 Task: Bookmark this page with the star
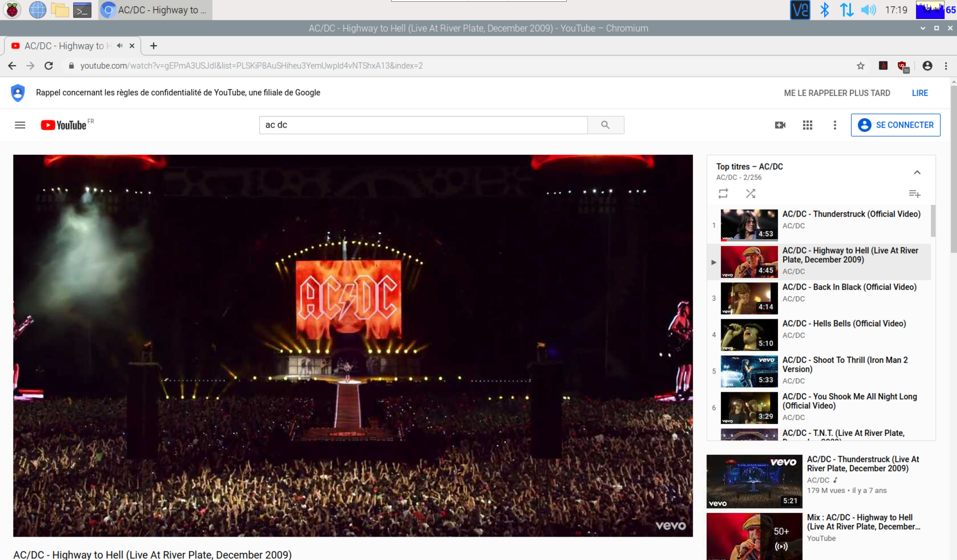861,66
